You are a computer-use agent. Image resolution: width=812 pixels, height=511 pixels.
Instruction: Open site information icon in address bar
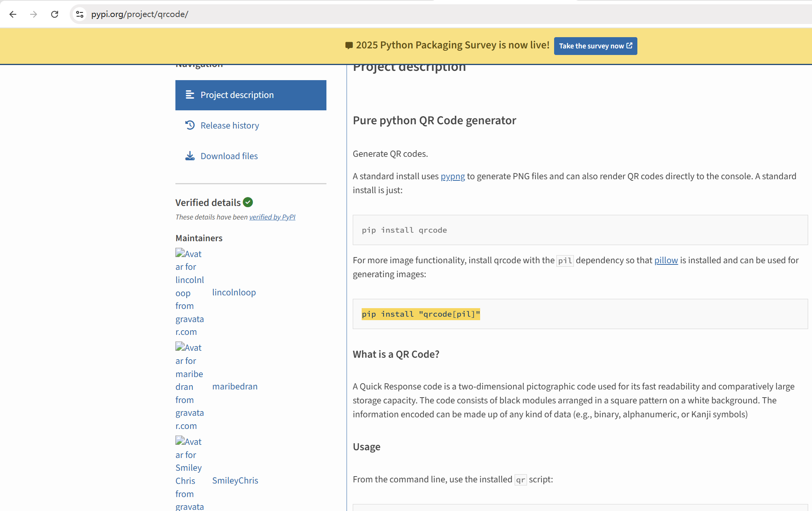[x=80, y=14]
